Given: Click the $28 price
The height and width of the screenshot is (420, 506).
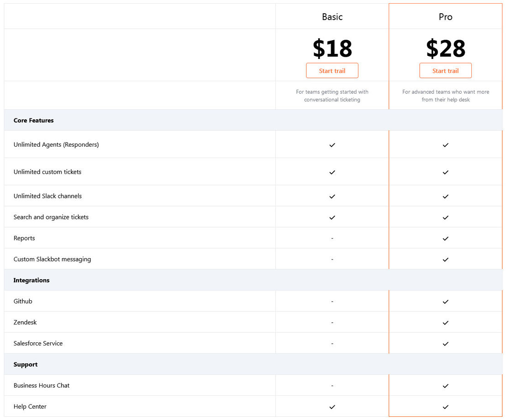Looking at the screenshot, I should click(x=445, y=48).
